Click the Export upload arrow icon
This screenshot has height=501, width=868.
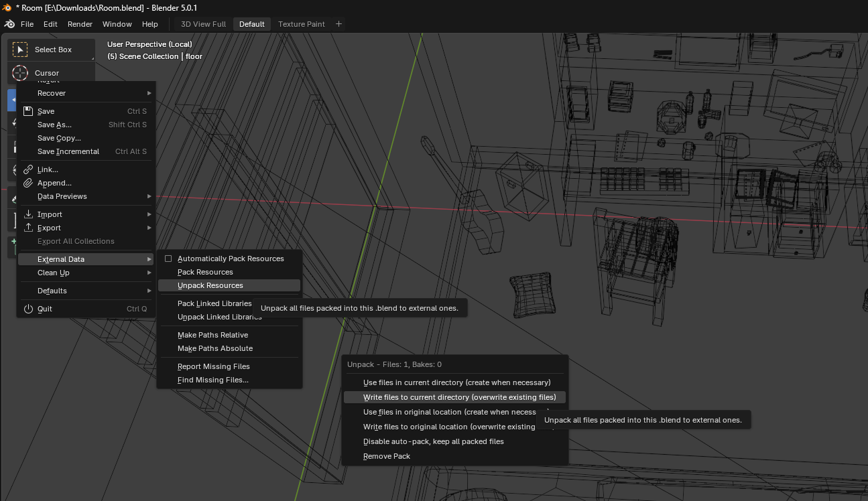[x=28, y=228]
